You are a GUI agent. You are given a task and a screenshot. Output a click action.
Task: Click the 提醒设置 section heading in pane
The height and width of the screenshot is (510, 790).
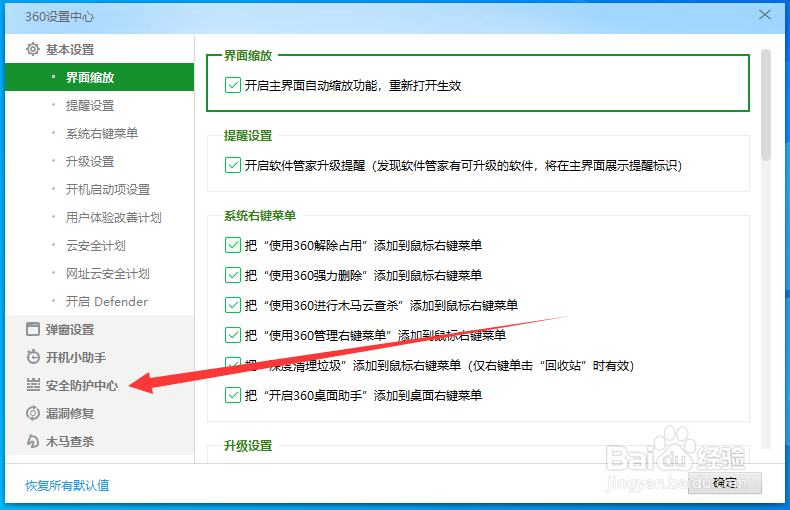(x=248, y=136)
